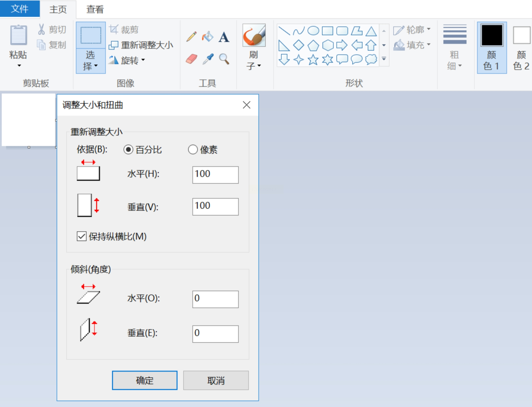Screen dimensions: 532x407
Task: Select the 像素 radio button
Action: point(193,150)
